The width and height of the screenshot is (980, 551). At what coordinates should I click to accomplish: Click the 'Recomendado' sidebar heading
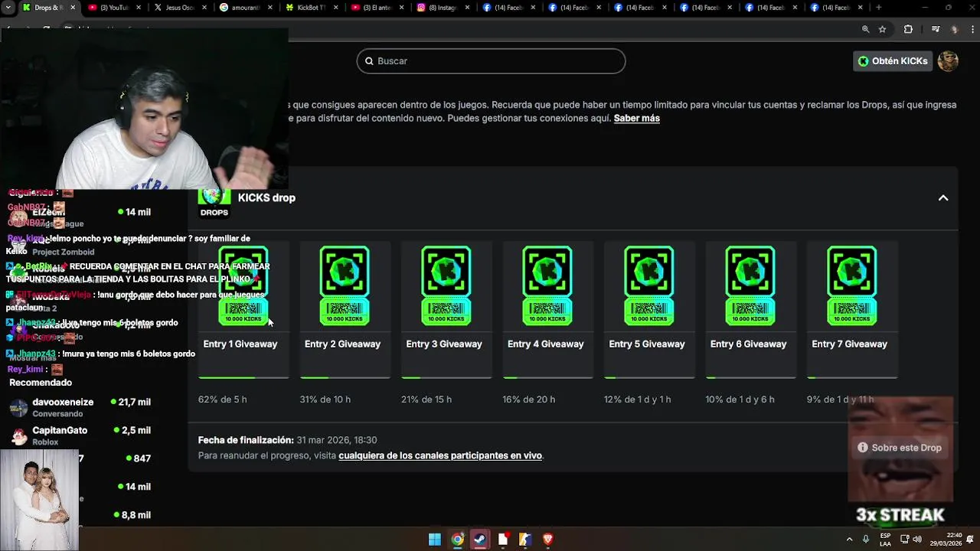41,383
